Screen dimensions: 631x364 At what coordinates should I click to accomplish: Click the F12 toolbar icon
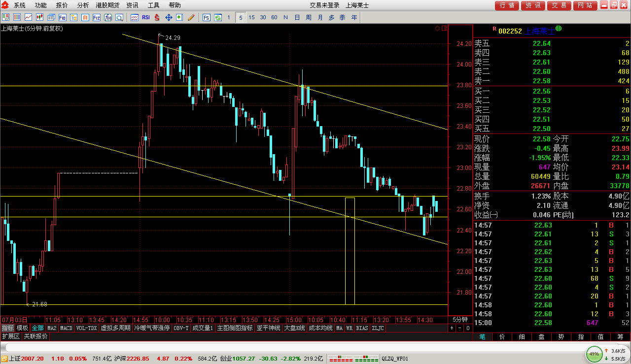(96, 17)
